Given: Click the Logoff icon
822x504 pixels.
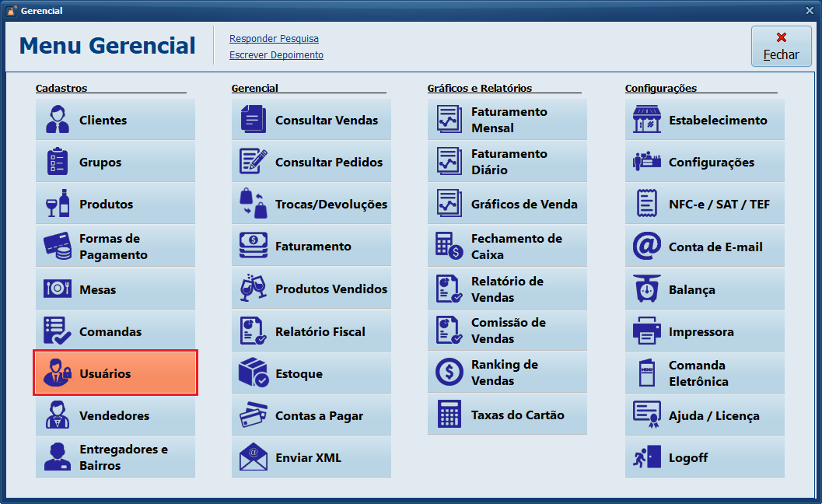Looking at the screenshot, I should [705, 457].
